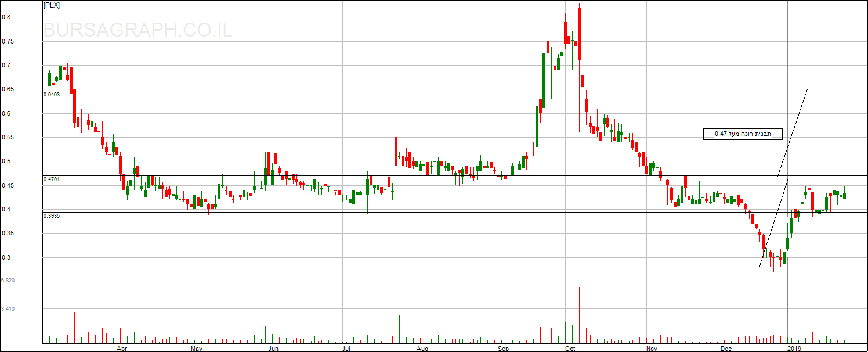The width and height of the screenshot is (868, 352).
Task: Click the 0.4701 horizontal level label
Action: click(52, 180)
